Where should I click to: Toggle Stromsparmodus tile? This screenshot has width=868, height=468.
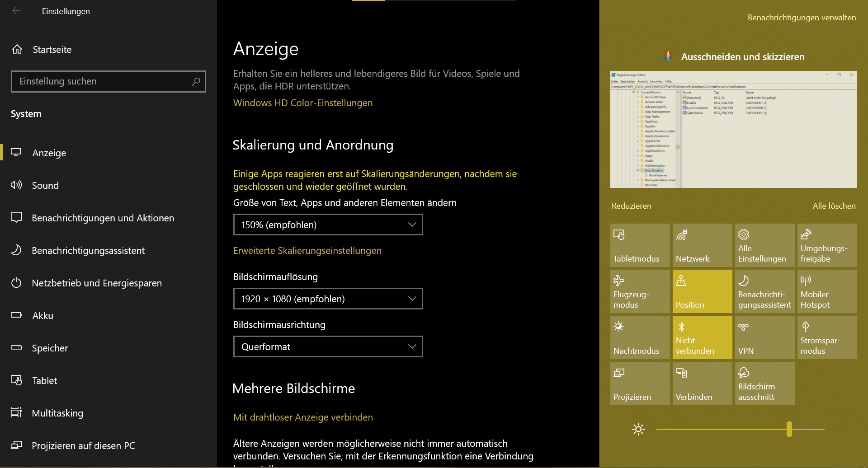pyautogui.click(x=827, y=337)
